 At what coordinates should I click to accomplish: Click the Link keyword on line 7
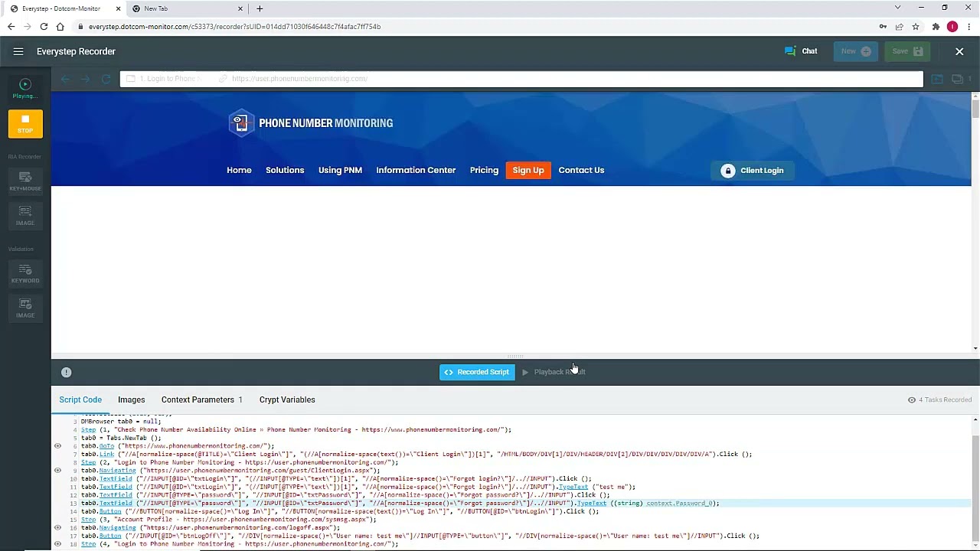pyautogui.click(x=106, y=454)
